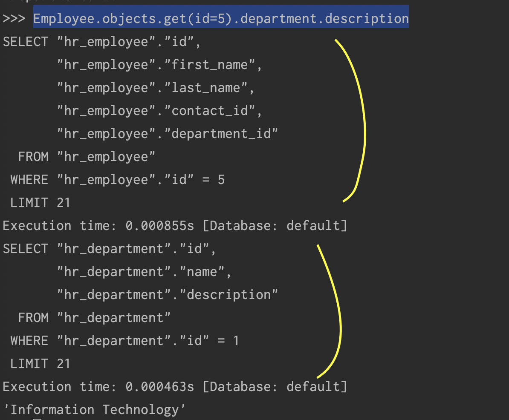The image size is (509, 420).
Task: Click the last_name column line
Action: (151, 87)
